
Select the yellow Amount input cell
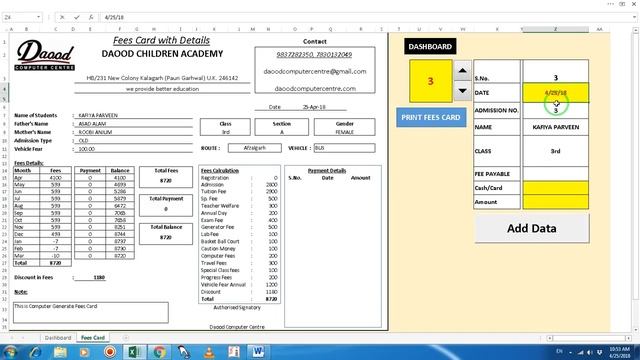[556, 202]
